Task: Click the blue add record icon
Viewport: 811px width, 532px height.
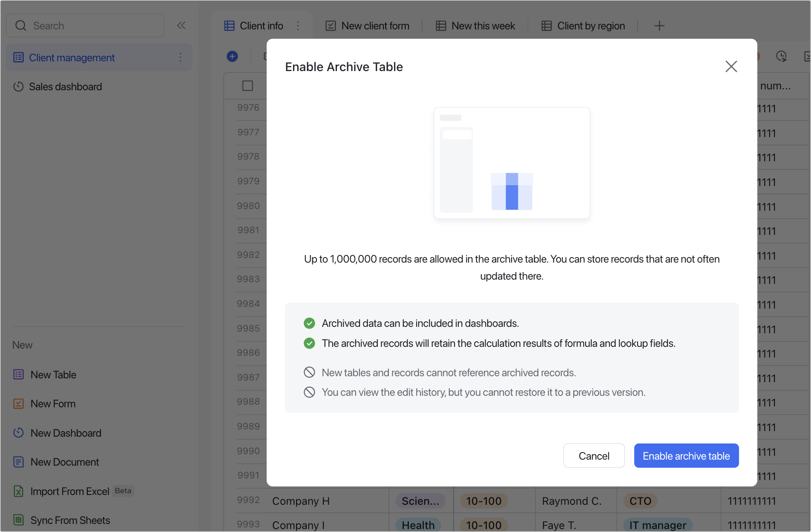Action: click(232, 56)
